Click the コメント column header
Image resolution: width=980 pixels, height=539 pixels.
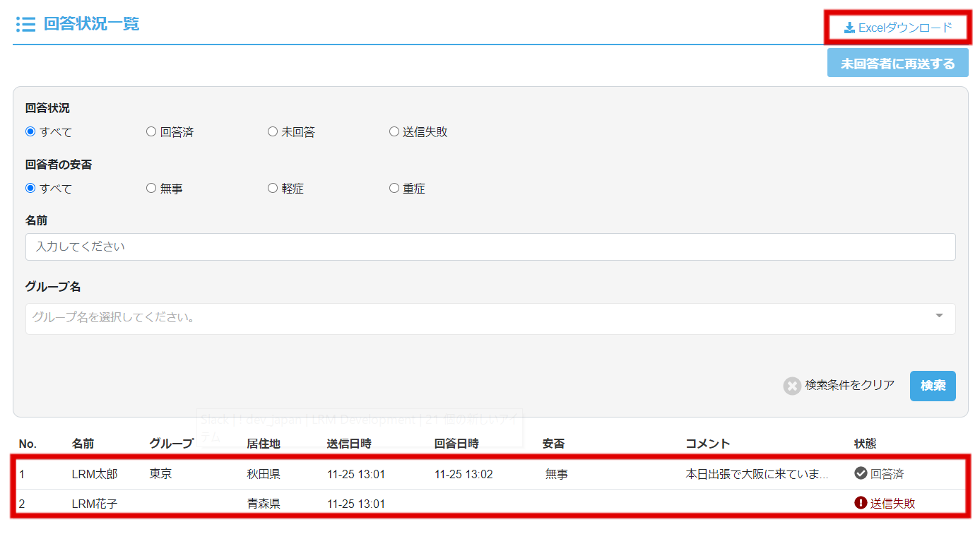point(708,444)
